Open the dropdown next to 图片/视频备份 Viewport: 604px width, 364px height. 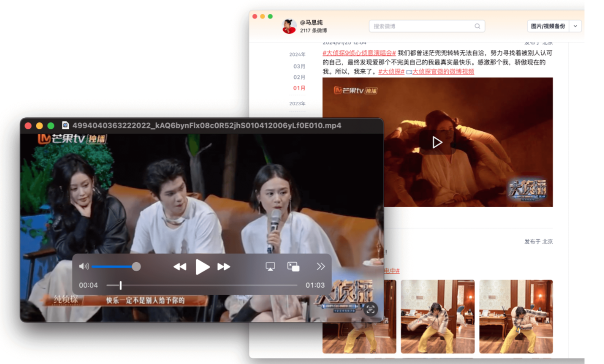coord(575,26)
